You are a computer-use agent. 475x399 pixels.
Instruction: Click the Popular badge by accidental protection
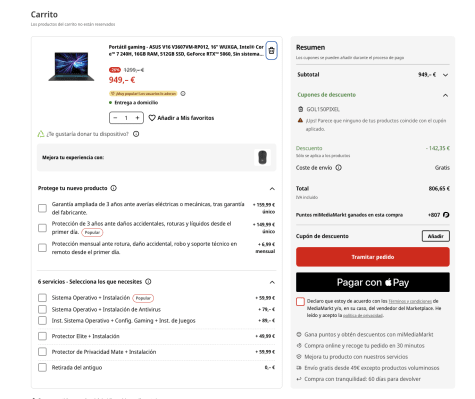pyautogui.click(x=92, y=232)
